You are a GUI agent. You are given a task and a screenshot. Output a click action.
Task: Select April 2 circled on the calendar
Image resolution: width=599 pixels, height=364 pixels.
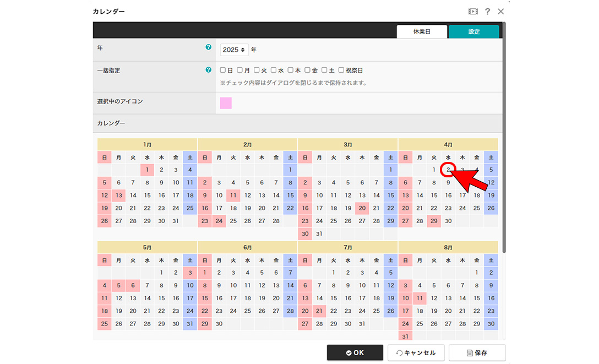[449, 170]
